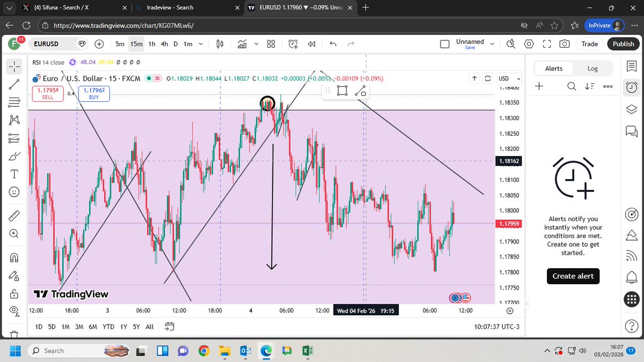This screenshot has width=644, height=362.
Task: Toggle stay in drawing mode
Action: point(14,276)
